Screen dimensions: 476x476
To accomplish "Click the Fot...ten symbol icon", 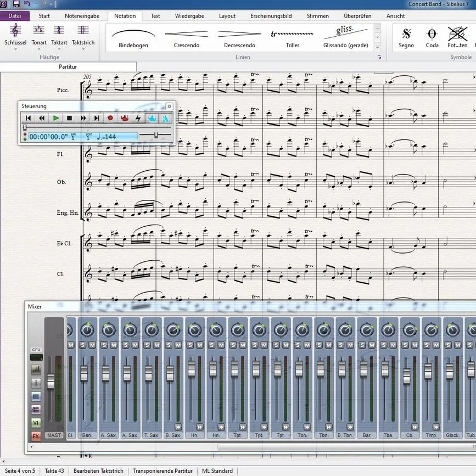I will 457,37.
